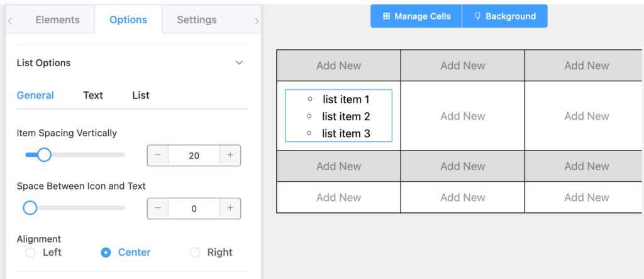Click the List Options section heading
This screenshot has height=279, width=644.
[43, 63]
